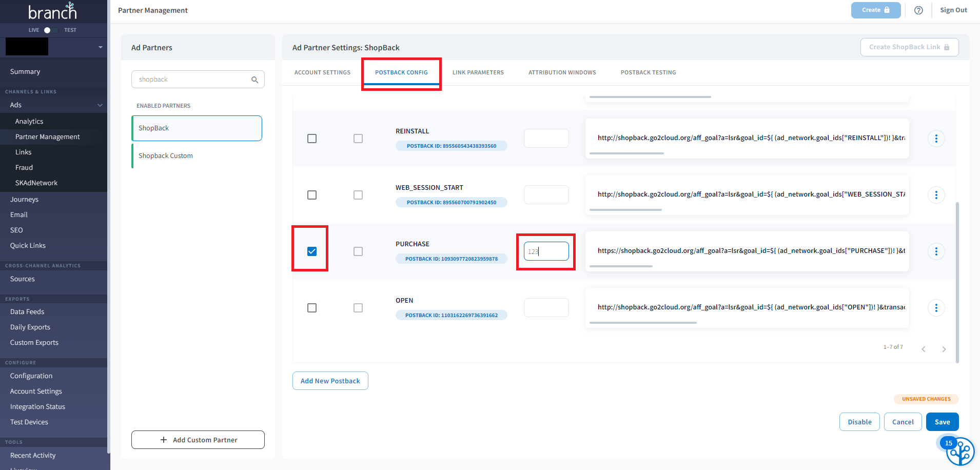Go to the previous page of postbacks
The width and height of the screenshot is (980, 470).
pyautogui.click(x=923, y=349)
